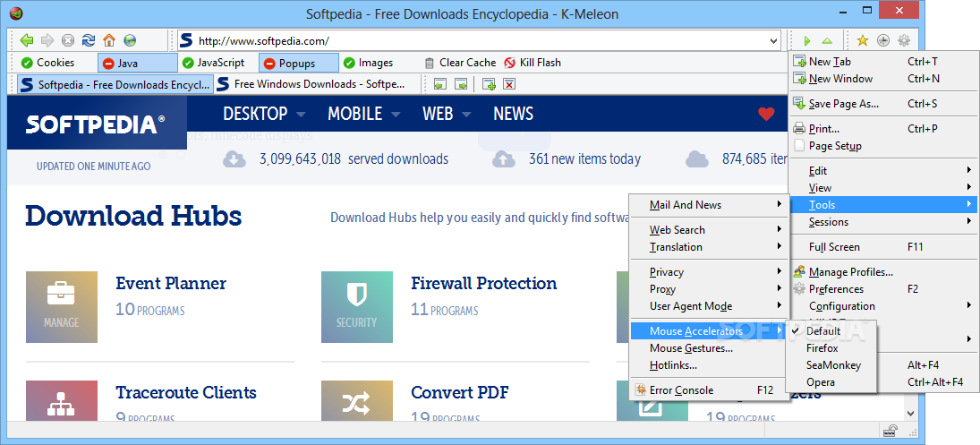The width and height of the screenshot is (980, 445).
Task: Open the Event Planner hub link
Action: (171, 283)
